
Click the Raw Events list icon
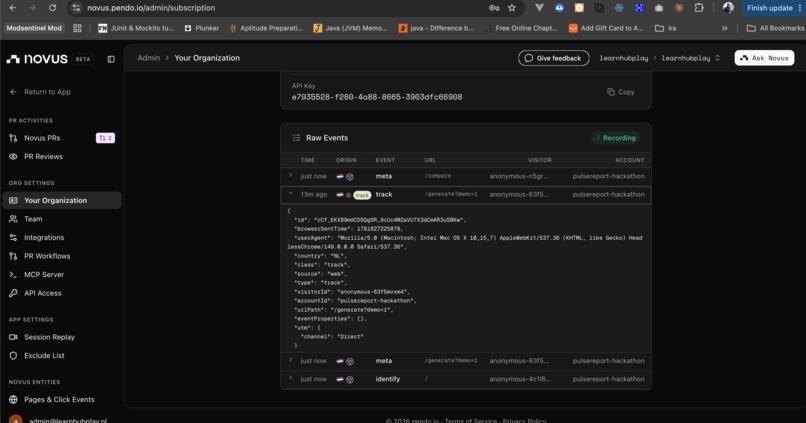pyautogui.click(x=296, y=138)
